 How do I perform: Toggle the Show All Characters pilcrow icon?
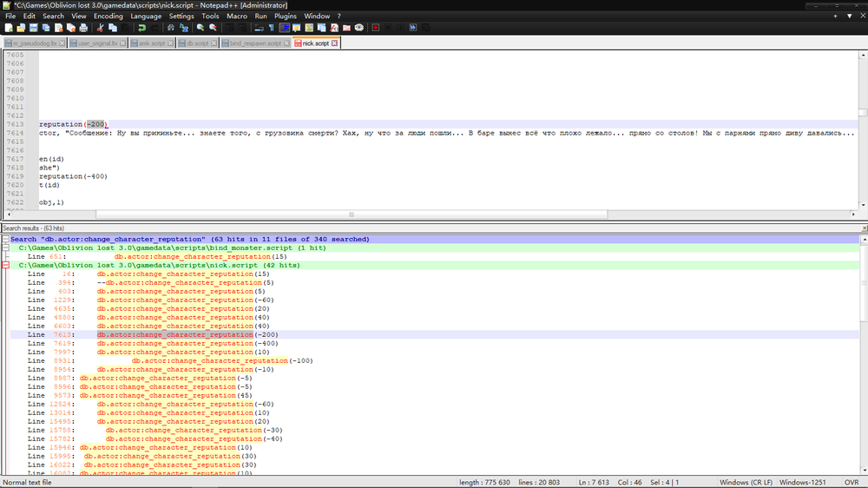coord(271,28)
